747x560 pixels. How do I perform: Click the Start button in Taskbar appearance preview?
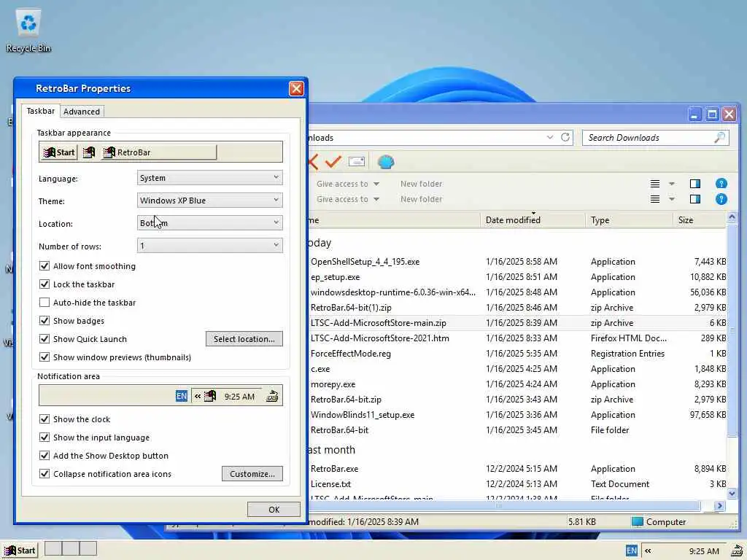(x=58, y=152)
